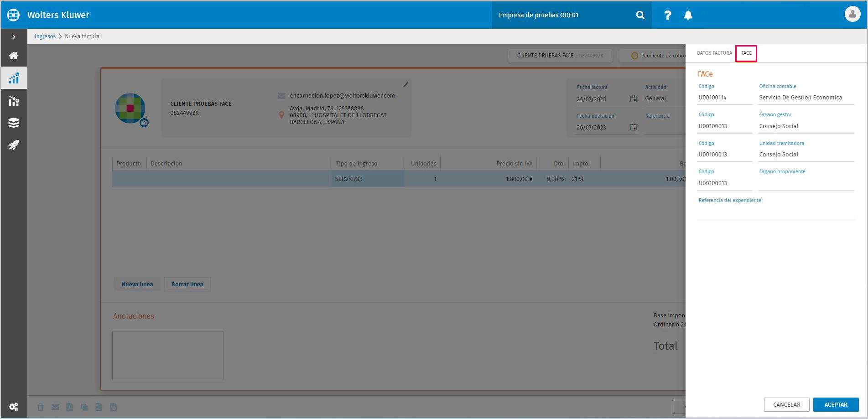Viewport: 868px width, 419px height.
Task: Open the Actividad General dropdown
Action: tap(665, 98)
